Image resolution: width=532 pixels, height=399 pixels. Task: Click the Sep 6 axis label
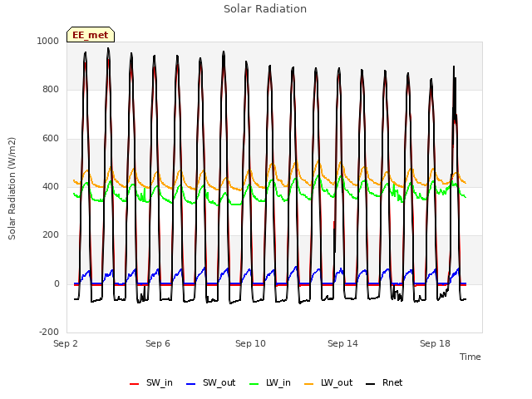158,343
